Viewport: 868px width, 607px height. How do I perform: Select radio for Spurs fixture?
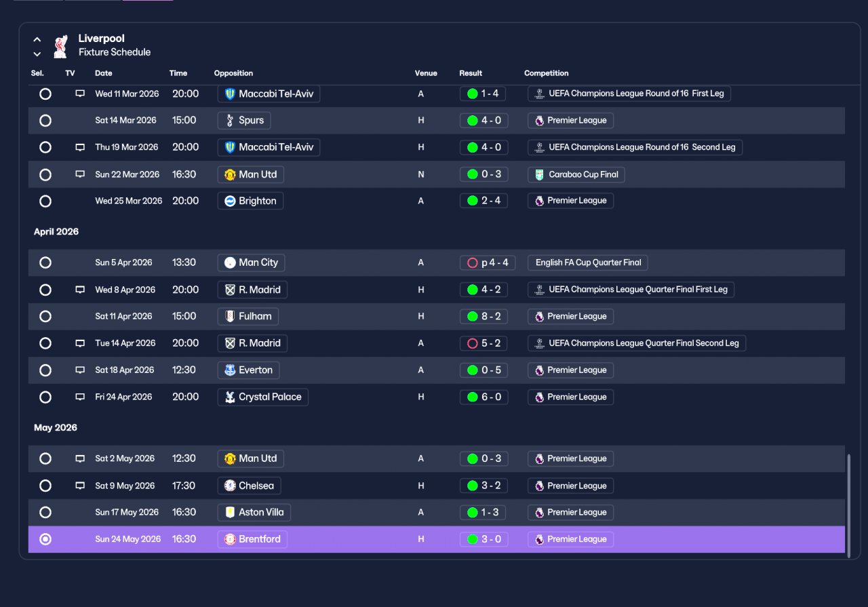pos(45,121)
